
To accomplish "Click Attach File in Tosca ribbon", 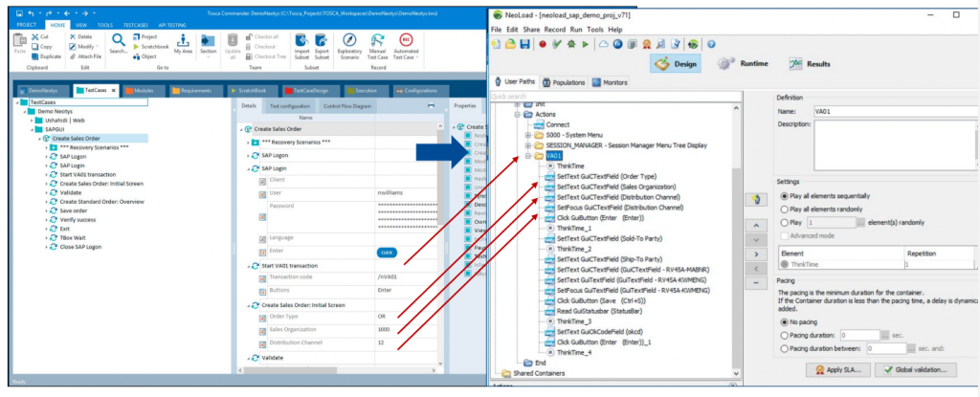I will [85, 56].
